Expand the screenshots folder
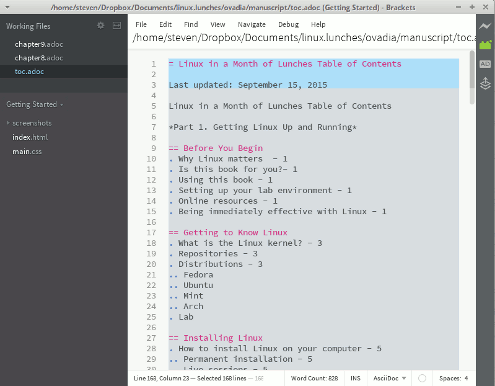495x386 pixels. point(29,123)
